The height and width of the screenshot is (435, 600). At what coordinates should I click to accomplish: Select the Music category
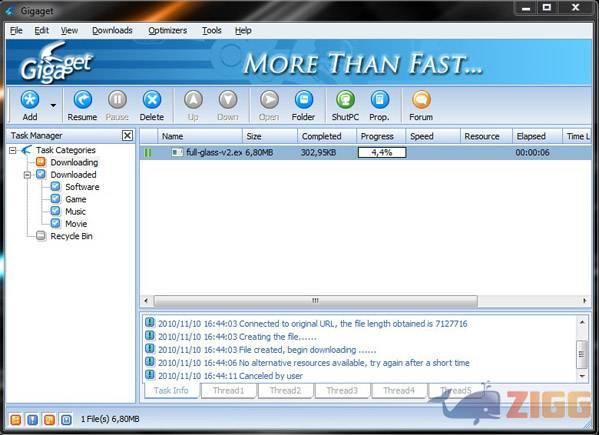coord(76,211)
